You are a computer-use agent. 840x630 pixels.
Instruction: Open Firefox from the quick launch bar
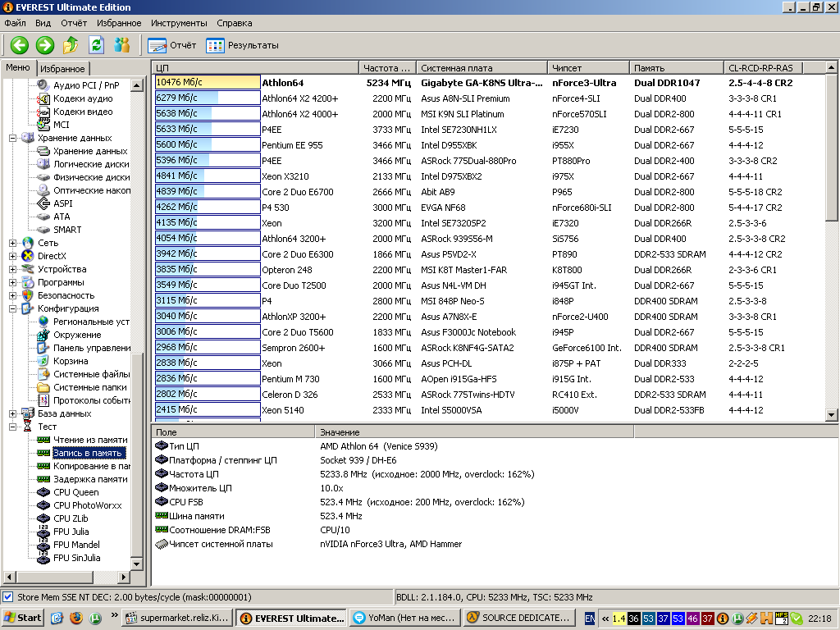[x=76, y=618]
